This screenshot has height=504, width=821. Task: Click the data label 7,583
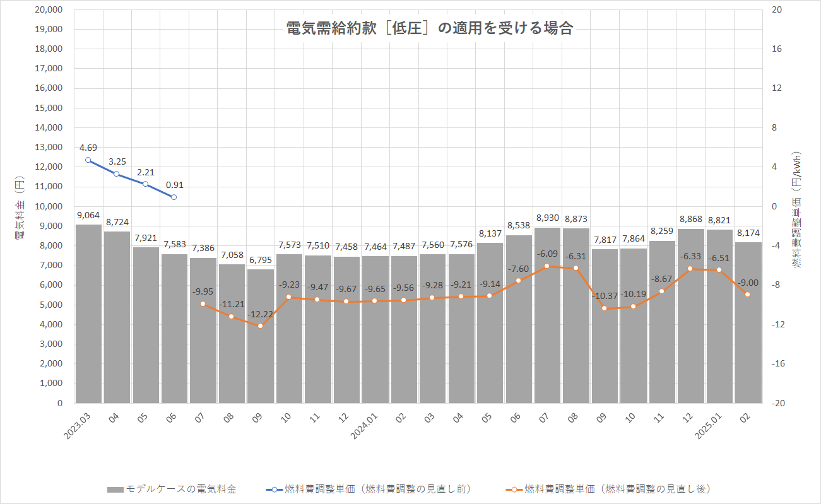pos(174,244)
